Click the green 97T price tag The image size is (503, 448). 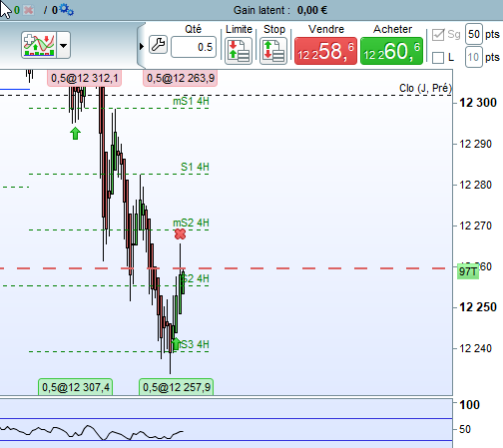pos(468,271)
